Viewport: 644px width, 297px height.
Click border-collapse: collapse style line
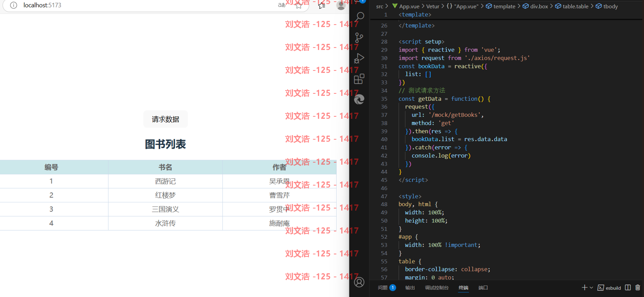point(448,269)
